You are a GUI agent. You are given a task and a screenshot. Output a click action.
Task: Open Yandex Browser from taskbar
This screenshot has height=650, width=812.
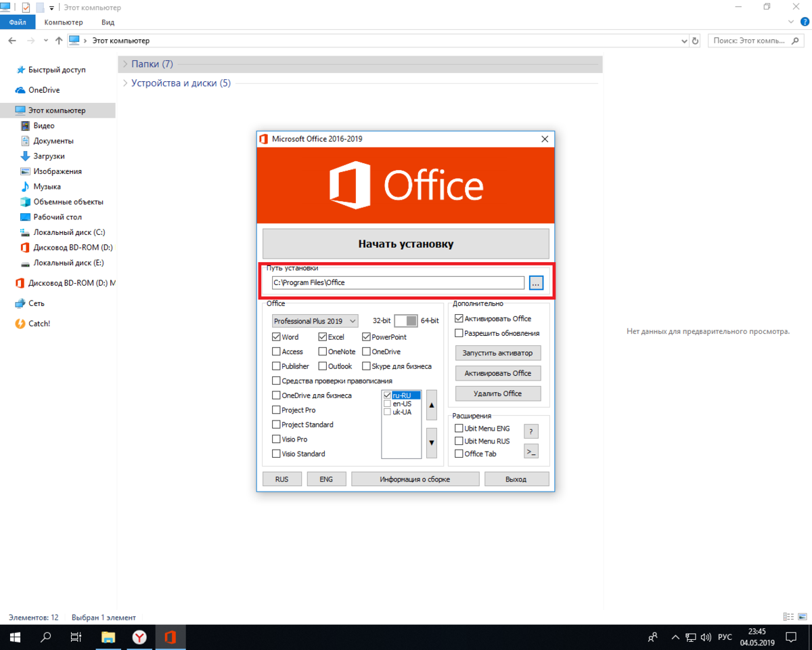click(139, 636)
